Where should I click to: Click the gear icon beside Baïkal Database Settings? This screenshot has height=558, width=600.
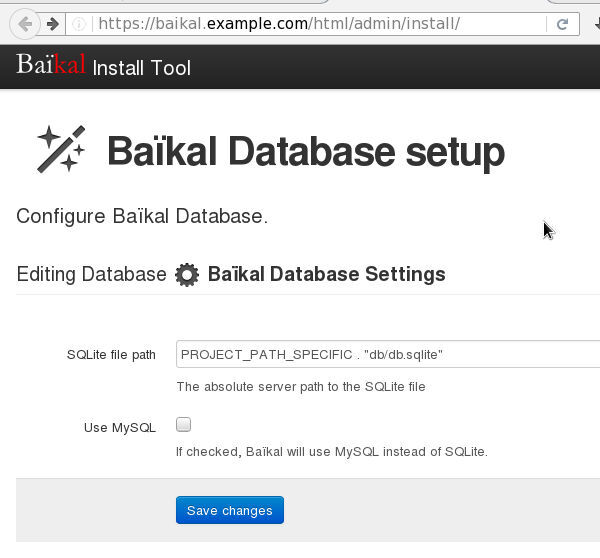[186, 275]
